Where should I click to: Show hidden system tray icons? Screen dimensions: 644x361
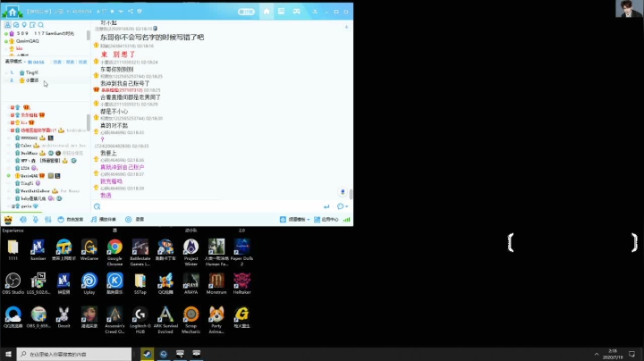click(x=597, y=354)
